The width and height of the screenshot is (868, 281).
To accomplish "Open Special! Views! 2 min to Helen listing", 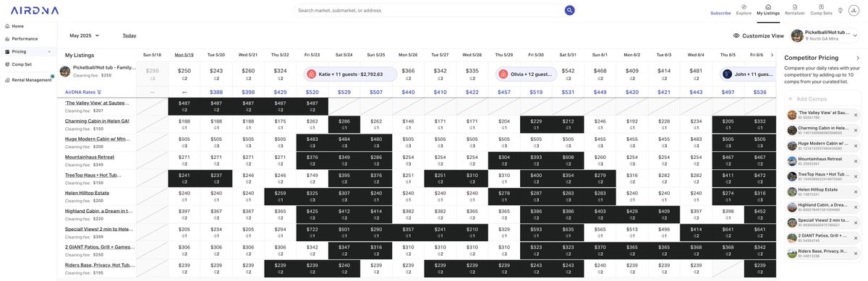I will (99, 228).
